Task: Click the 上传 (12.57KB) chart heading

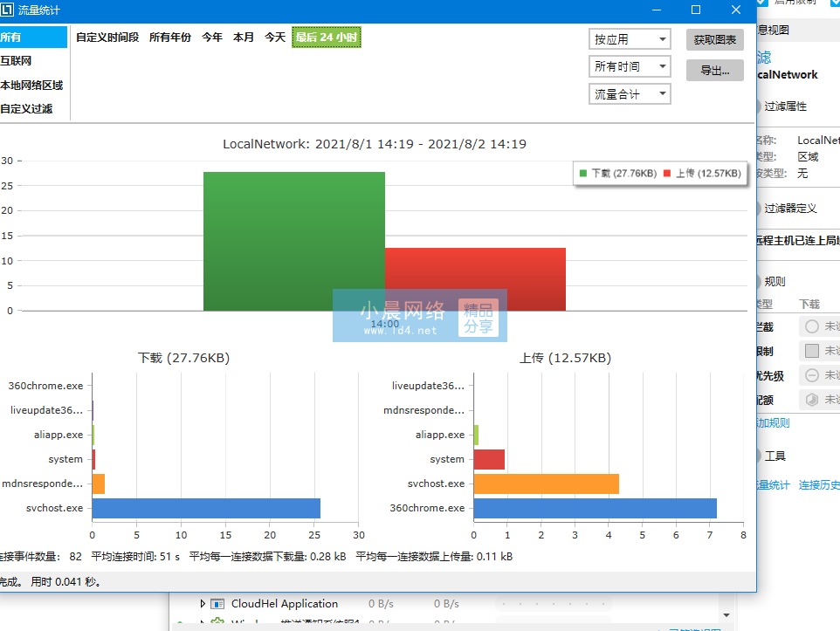Action: (565, 358)
